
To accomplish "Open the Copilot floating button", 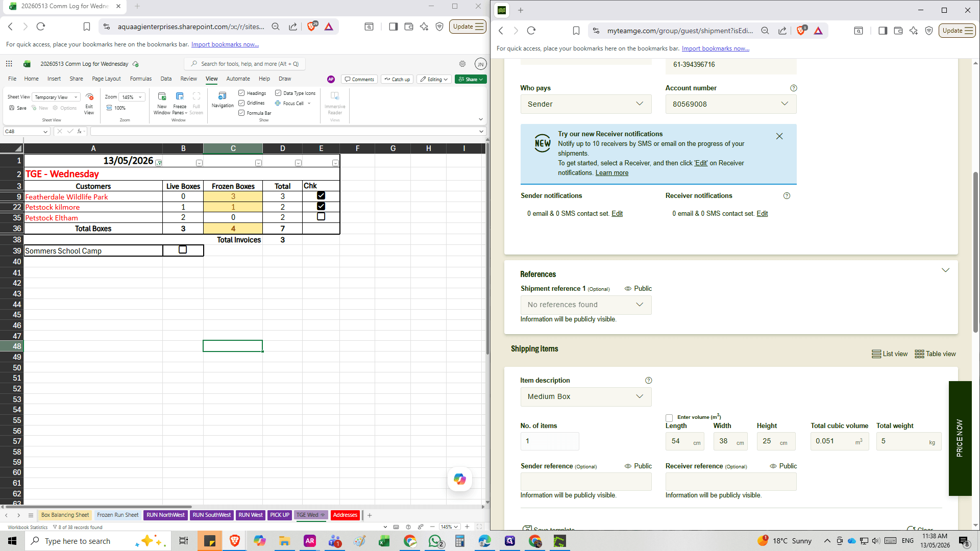I will click(x=460, y=479).
